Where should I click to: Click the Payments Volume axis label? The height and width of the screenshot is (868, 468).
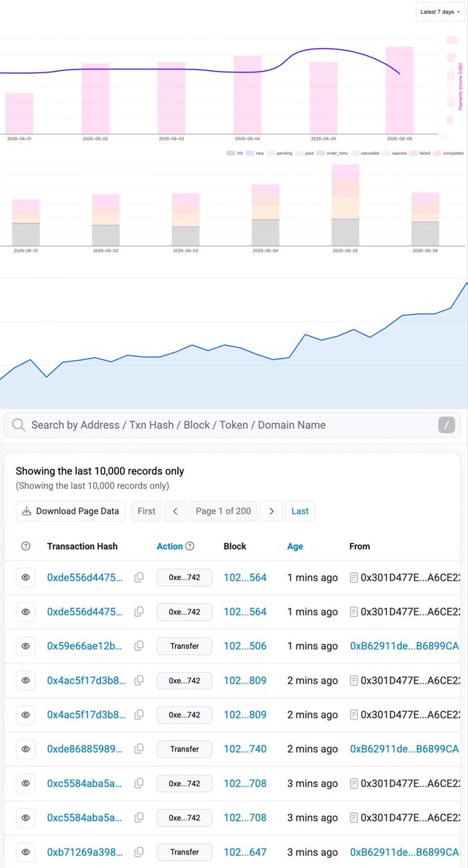(x=460, y=86)
